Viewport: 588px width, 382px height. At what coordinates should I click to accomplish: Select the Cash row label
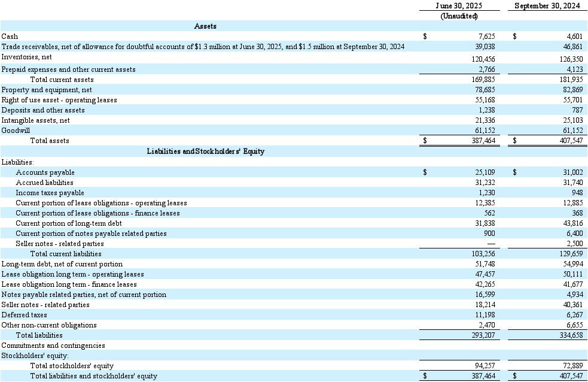[x=10, y=37]
